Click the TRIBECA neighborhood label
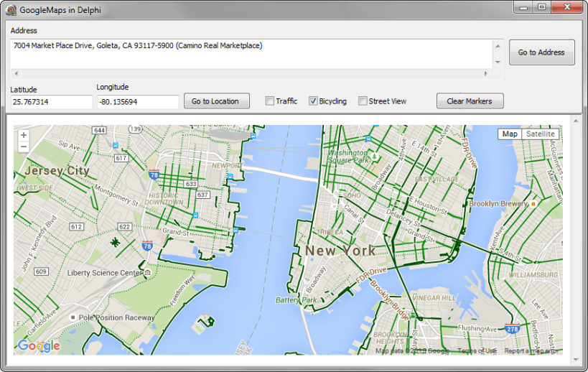Image resolution: width=588 pixels, height=372 pixels. point(330,233)
